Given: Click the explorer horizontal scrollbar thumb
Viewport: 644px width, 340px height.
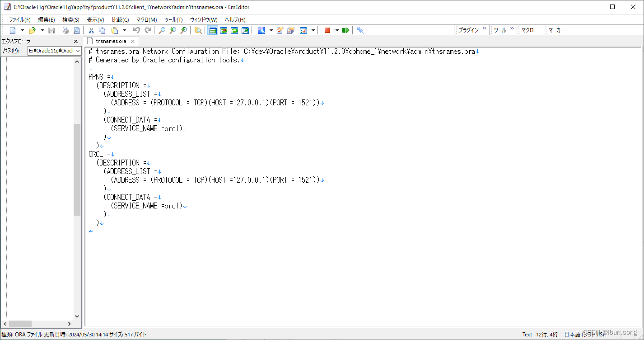Looking at the screenshot, I should [20, 324].
